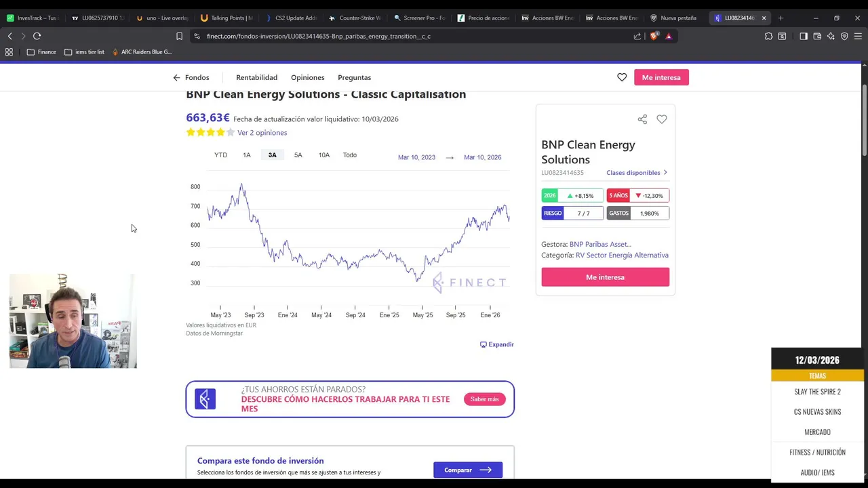Switch to the Talking Points browser tab
Viewport: 868px width, 488px height.
[x=226, y=18]
